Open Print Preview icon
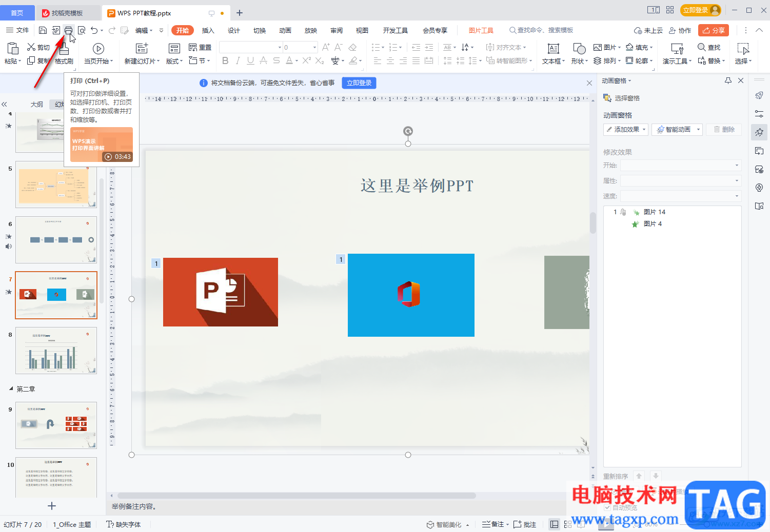770x532 pixels. tap(81, 30)
